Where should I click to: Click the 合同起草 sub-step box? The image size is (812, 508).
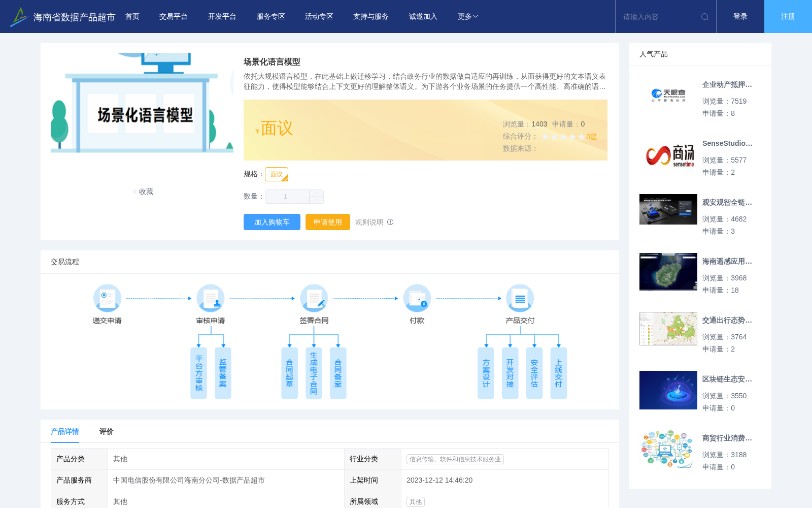click(x=289, y=373)
